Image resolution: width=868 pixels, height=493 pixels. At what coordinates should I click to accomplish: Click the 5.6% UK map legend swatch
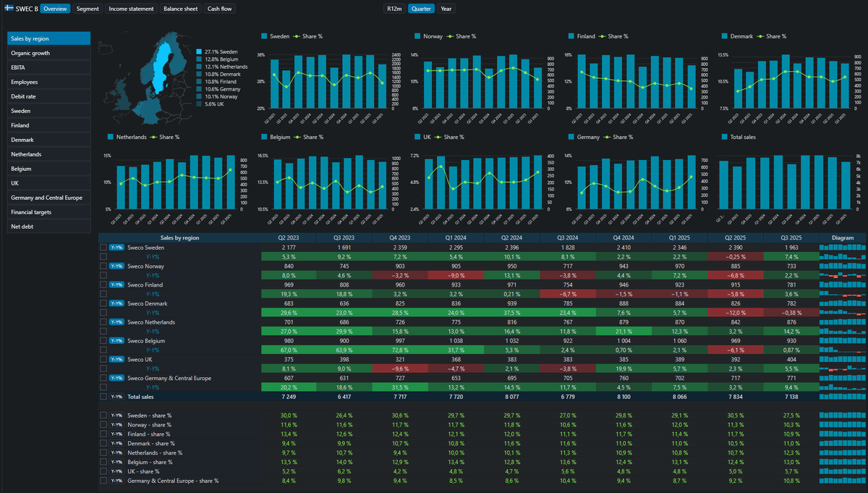coord(199,104)
